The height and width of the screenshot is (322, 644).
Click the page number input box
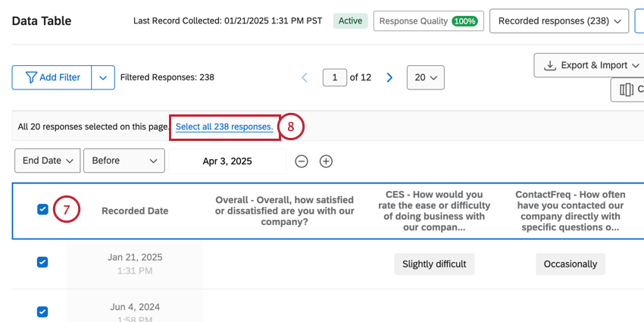coord(333,77)
